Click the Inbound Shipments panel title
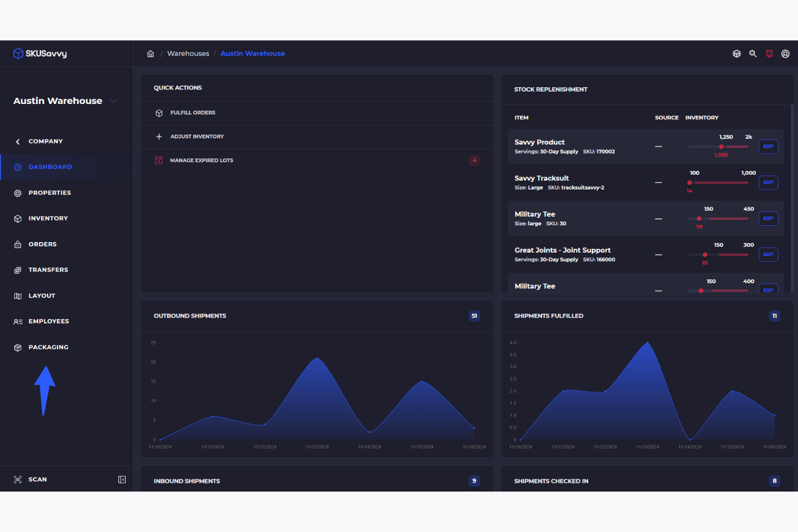798x532 pixels. pyautogui.click(x=187, y=481)
